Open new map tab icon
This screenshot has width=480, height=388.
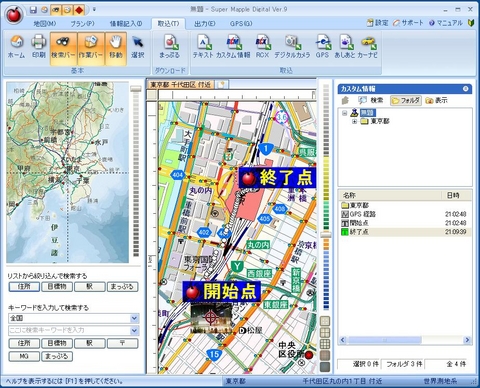click(221, 85)
